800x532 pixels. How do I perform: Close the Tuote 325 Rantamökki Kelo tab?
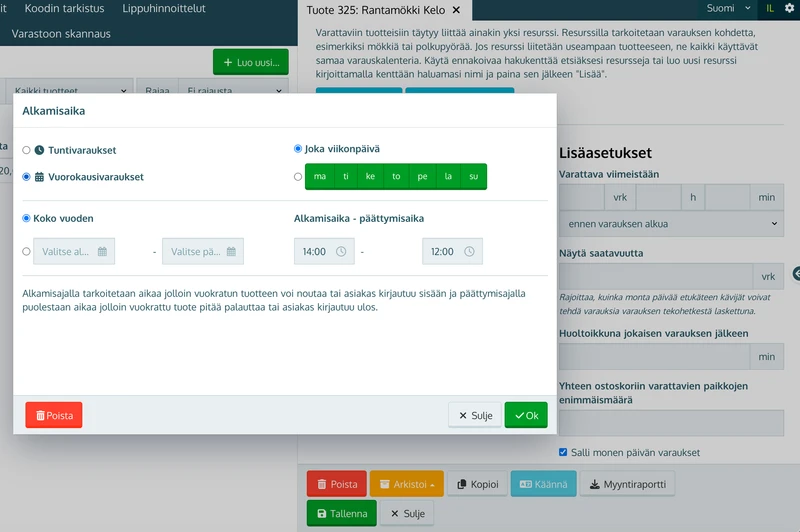point(456,10)
